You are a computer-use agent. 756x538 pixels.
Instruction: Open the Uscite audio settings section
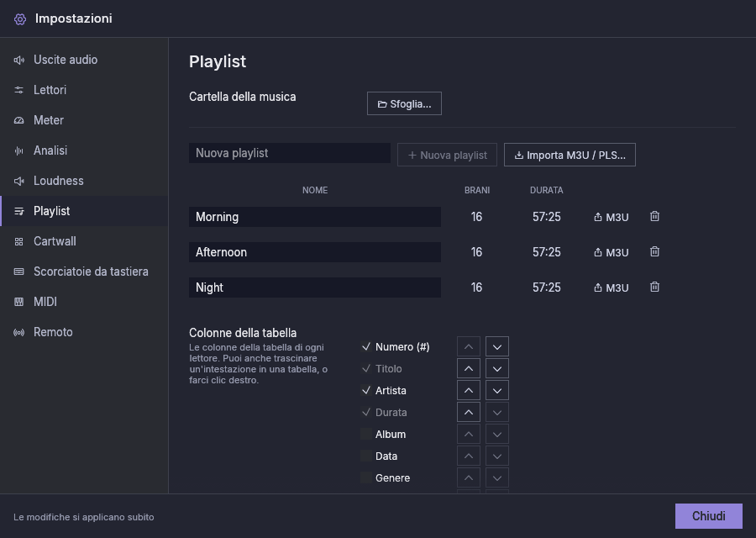click(x=84, y=60)
